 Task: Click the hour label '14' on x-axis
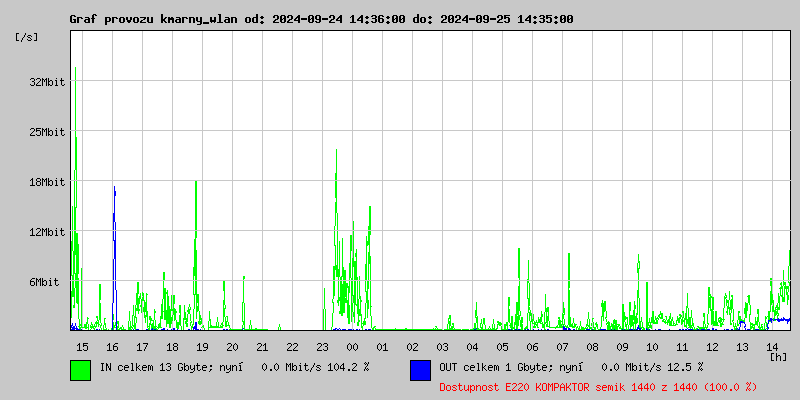[x=772, y=347]
